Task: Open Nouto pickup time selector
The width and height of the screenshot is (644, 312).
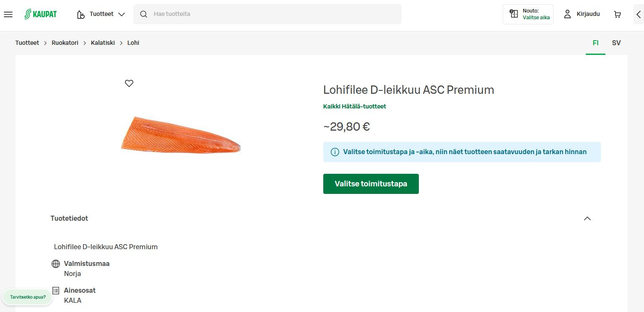Action: (x=528, y=14)
